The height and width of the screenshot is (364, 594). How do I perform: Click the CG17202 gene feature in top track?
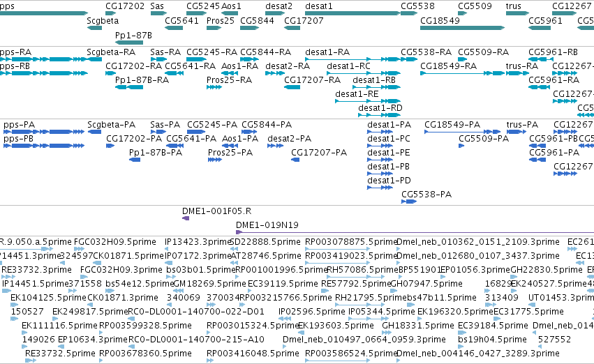110,13
